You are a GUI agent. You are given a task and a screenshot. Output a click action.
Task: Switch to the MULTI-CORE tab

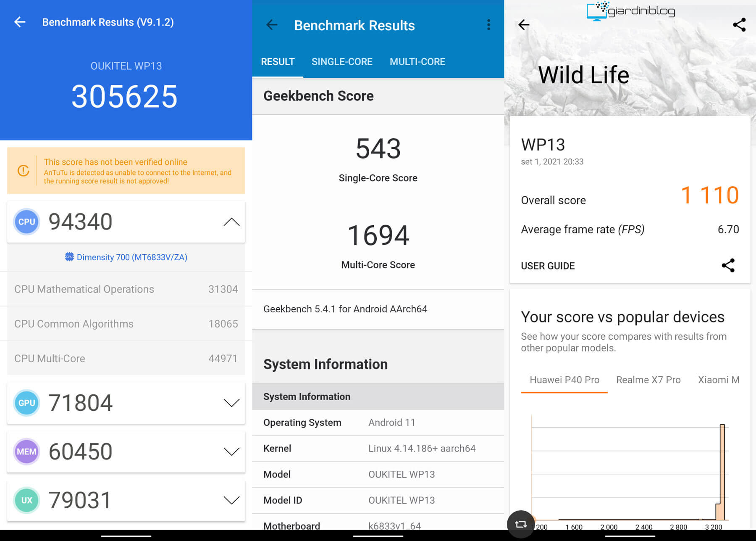[x=417, y=62]
